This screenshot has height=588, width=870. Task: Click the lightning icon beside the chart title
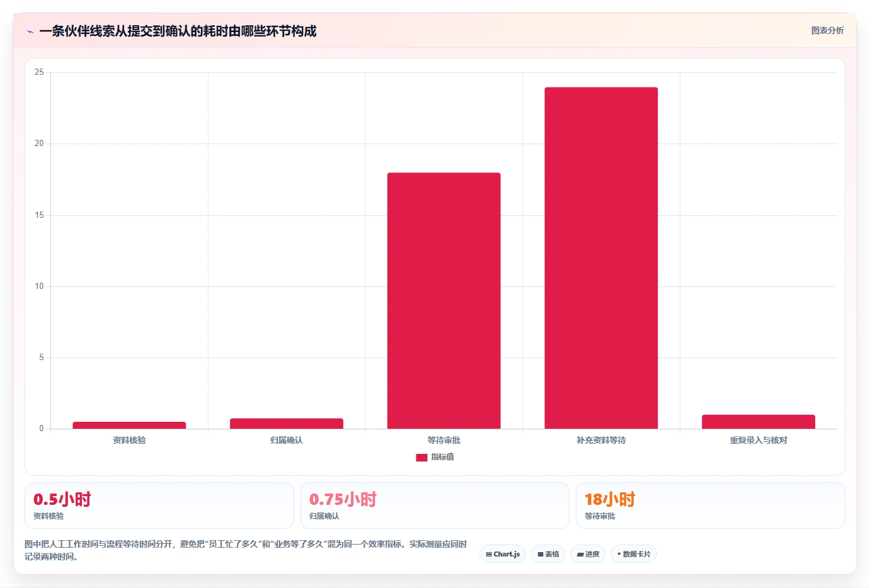click(30, 31)
